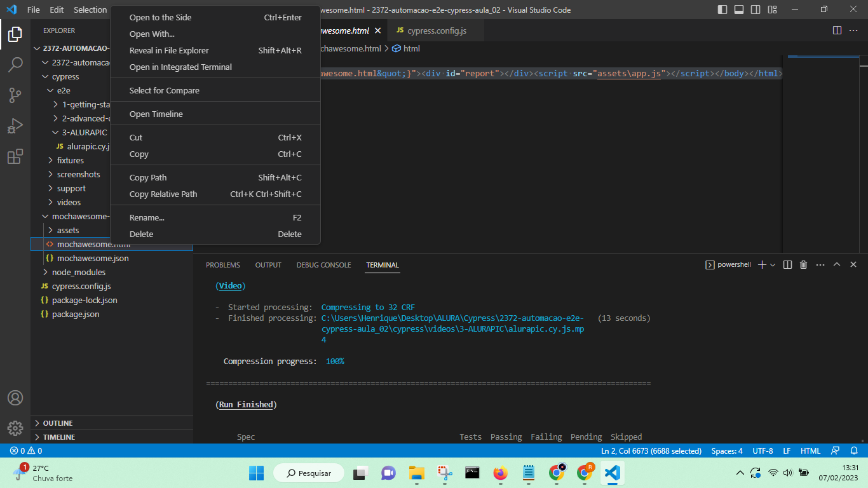Open the Run and Debug icon
This screenshot has height=488, width=868.
tap(15, 126)
